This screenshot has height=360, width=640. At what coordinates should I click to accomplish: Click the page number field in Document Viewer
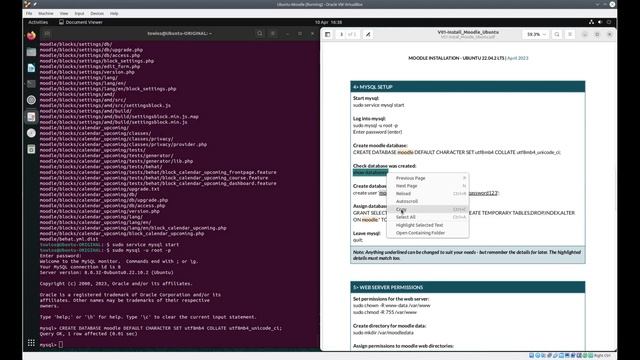pyautogui.click(x=342, y=34)
